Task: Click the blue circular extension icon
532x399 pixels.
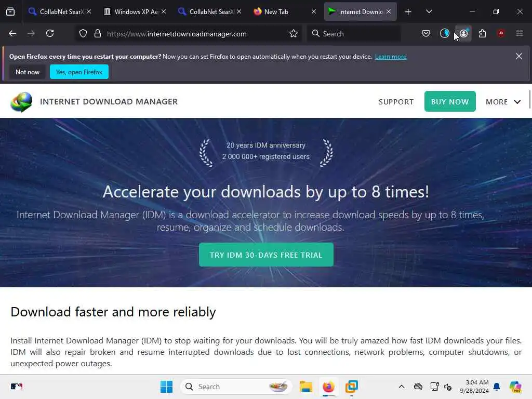Action: [x=445, y=34]
